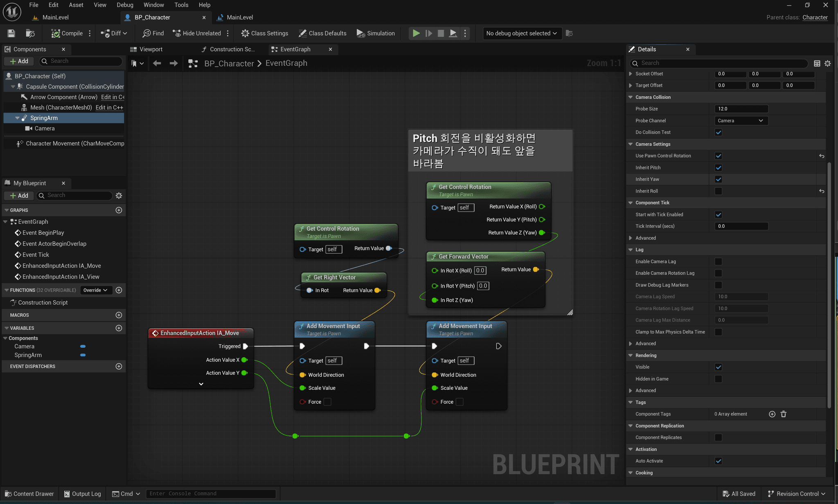Collapse the Camera Settings section
Image resolution: width=838 pixels, height=504 pixels.
coord(631,144)
